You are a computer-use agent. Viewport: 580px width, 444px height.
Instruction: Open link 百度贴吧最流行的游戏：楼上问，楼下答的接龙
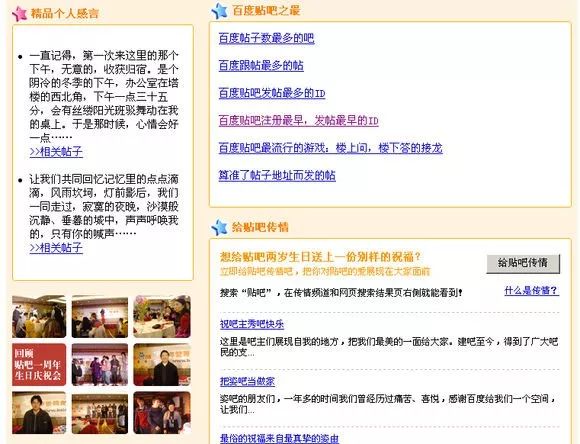[330, 148]
